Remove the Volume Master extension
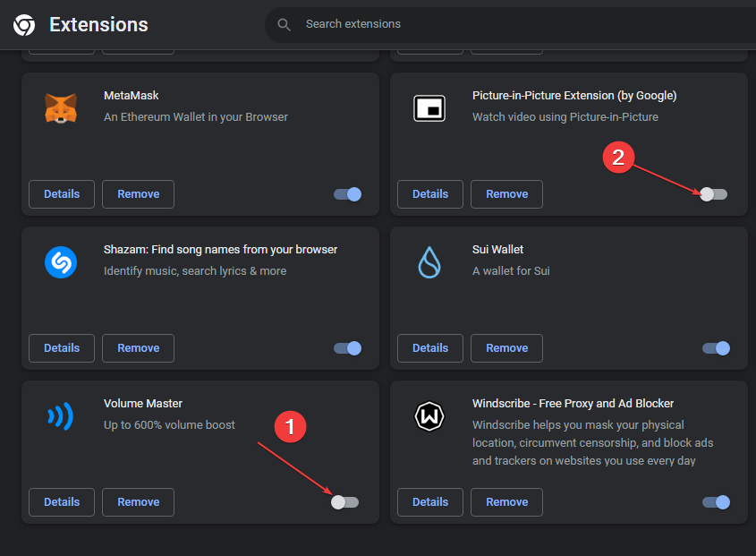The height and width of the screenshot is (556, 756). [x=138, y=502]
